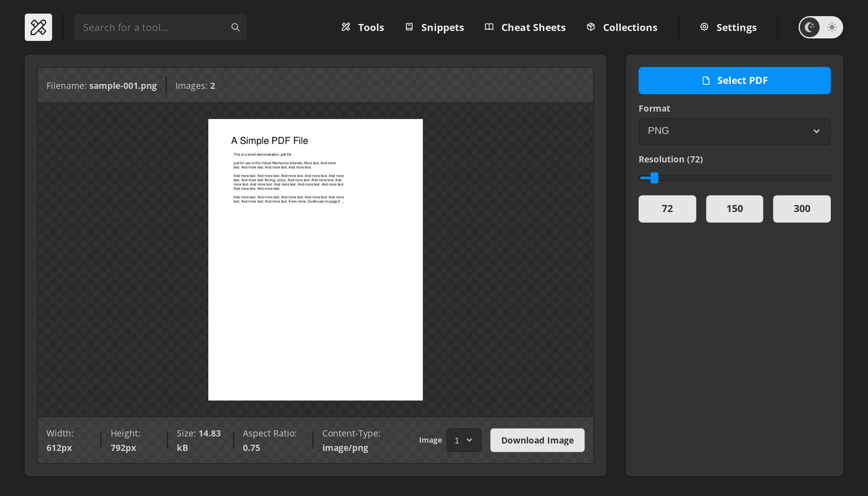Click the Snippets note icon
This screenshot has width=868, height=496.
409,27
